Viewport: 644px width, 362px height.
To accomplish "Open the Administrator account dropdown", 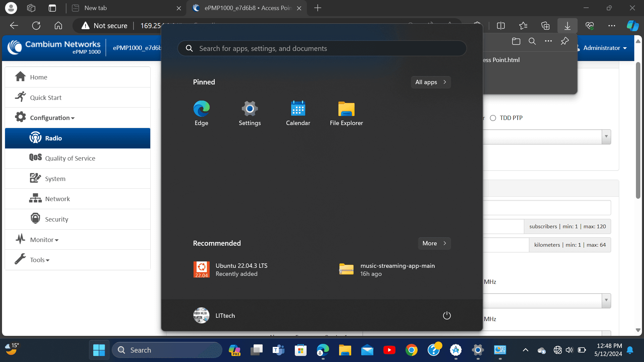I will coord(605,48).
